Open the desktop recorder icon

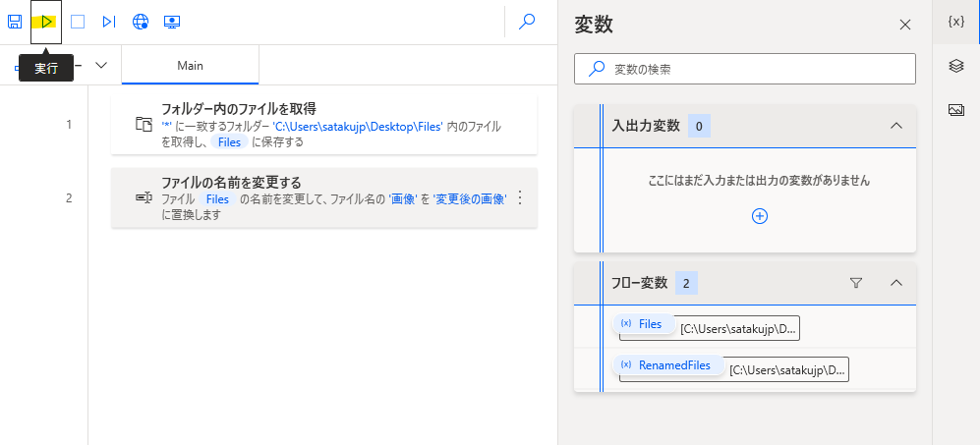click(x=172, y=22)
